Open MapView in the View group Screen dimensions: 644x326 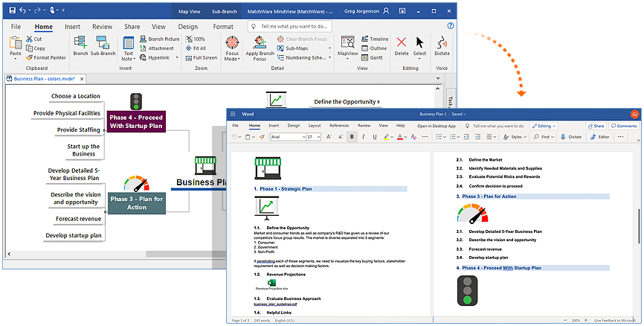coord(347,45)
